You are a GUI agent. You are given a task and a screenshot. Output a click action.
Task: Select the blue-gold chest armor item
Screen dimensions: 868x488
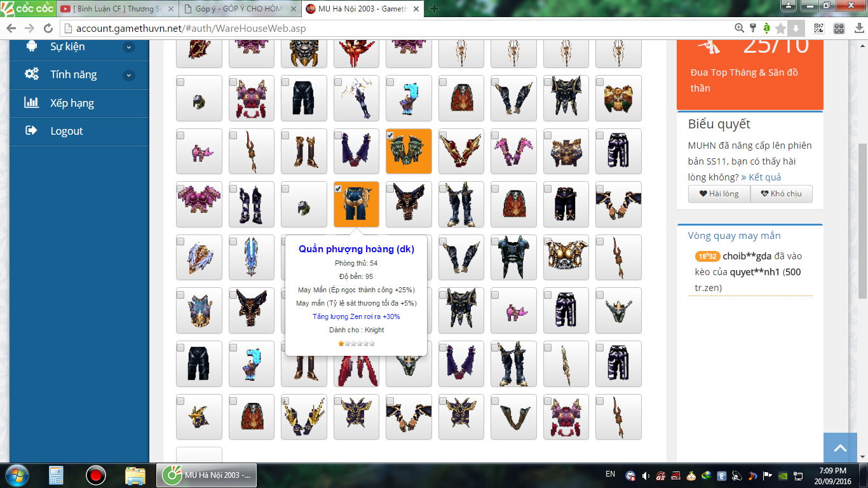click(x=566, y=151)
